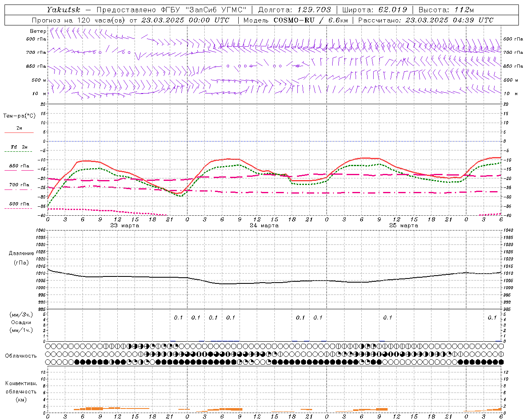Click the 'Давление' pressure panel label
This screenshot has width=525, height=420.
(x=21, y=253)
